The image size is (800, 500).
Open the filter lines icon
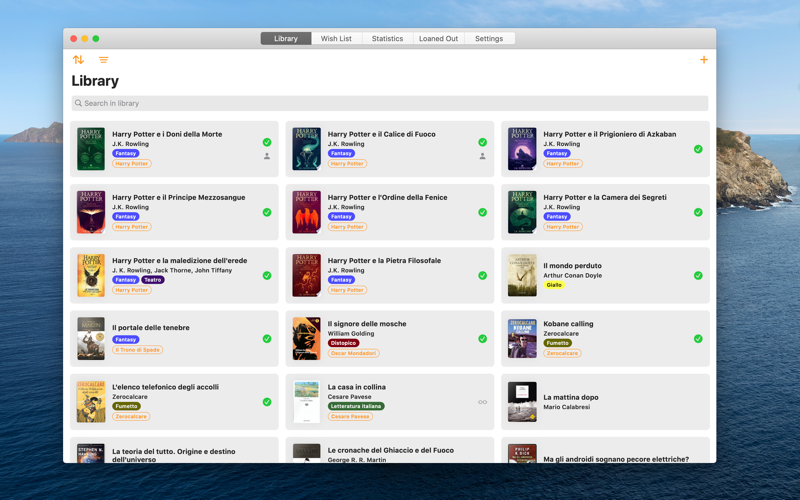104,60
